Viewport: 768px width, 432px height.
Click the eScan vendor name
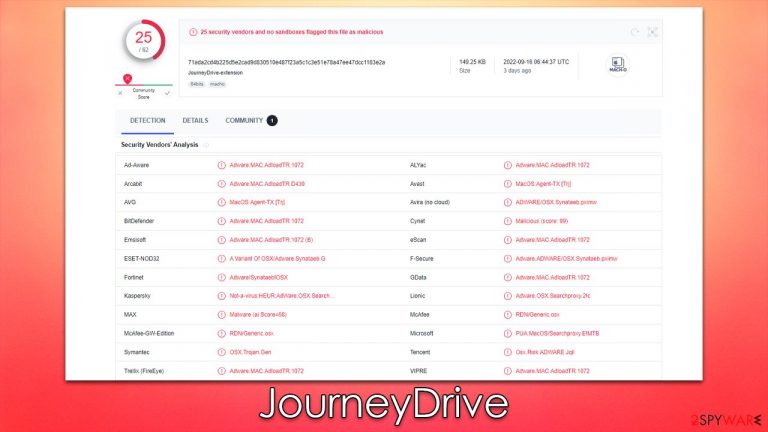coord(418,240)
